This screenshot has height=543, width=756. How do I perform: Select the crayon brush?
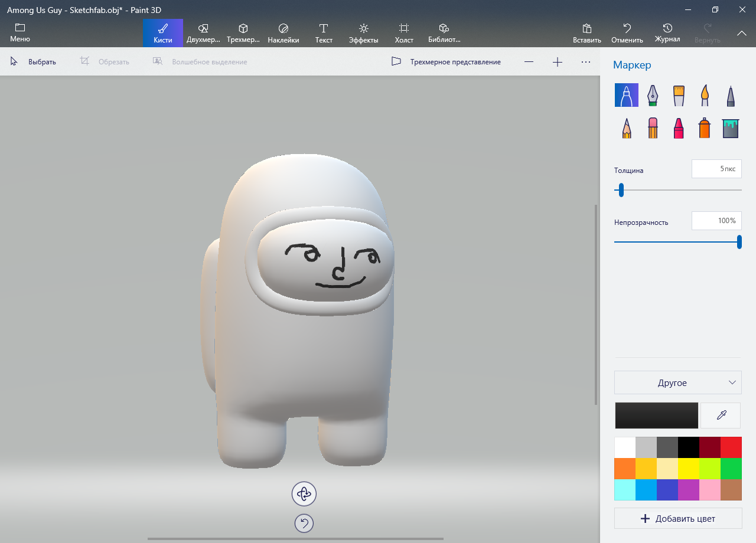click(x=679, y=127)
